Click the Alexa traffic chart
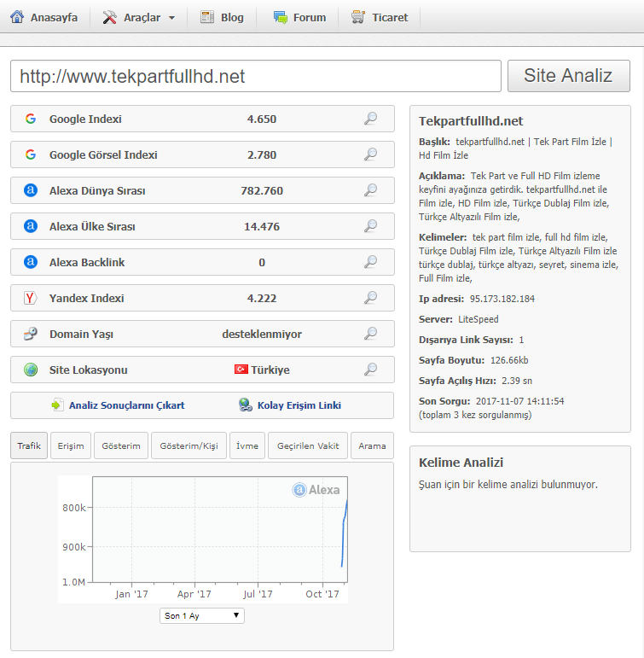The height and width of the screenshot is (658, 644). click(203, 539)
